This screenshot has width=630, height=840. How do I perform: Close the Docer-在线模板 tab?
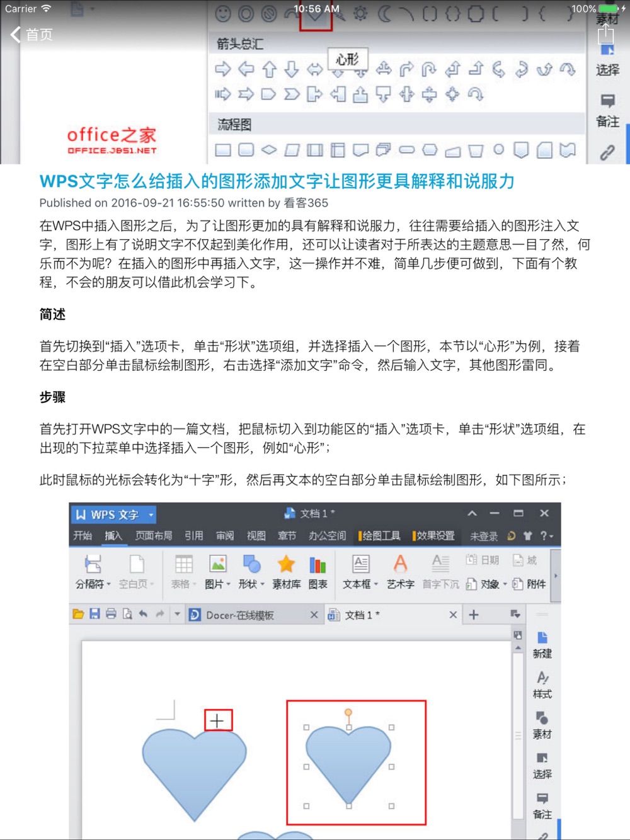pos(314,615)
